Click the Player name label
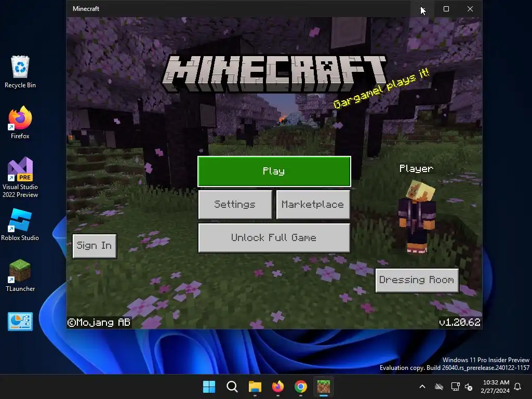The width and height of the screenshot is (532, 399). pyautogui.click(x=416, y=169)
